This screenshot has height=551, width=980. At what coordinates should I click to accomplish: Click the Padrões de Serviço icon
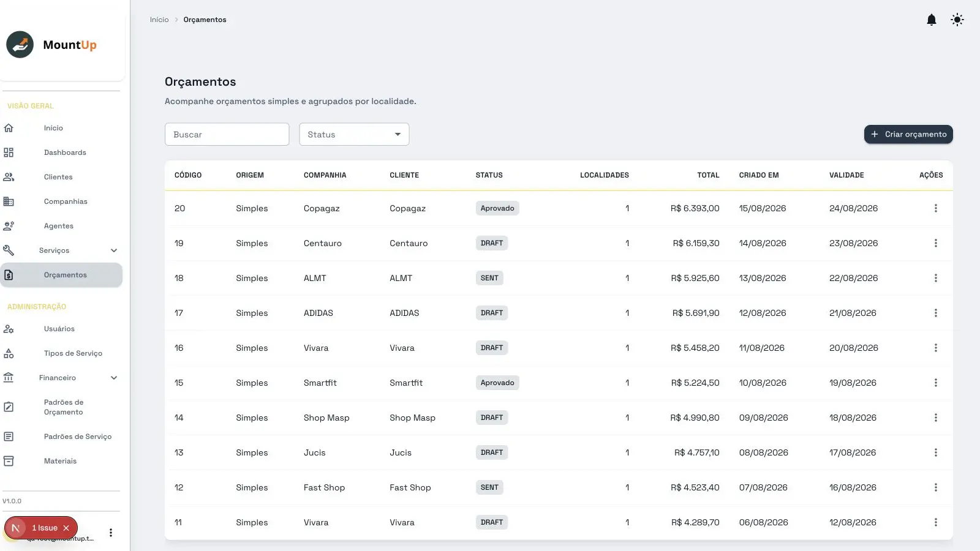tap(9, 437)
